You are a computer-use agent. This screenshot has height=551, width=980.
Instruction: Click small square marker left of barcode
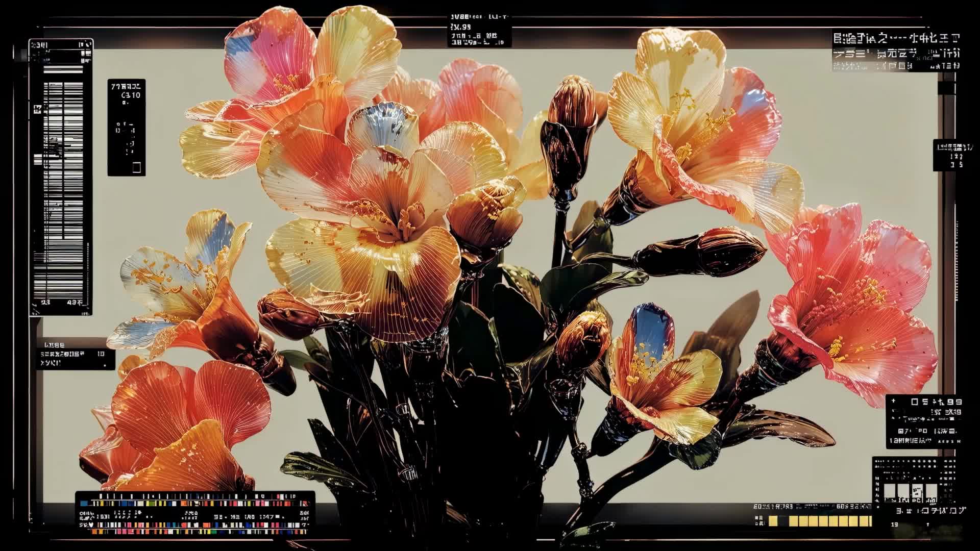(37, 109)
